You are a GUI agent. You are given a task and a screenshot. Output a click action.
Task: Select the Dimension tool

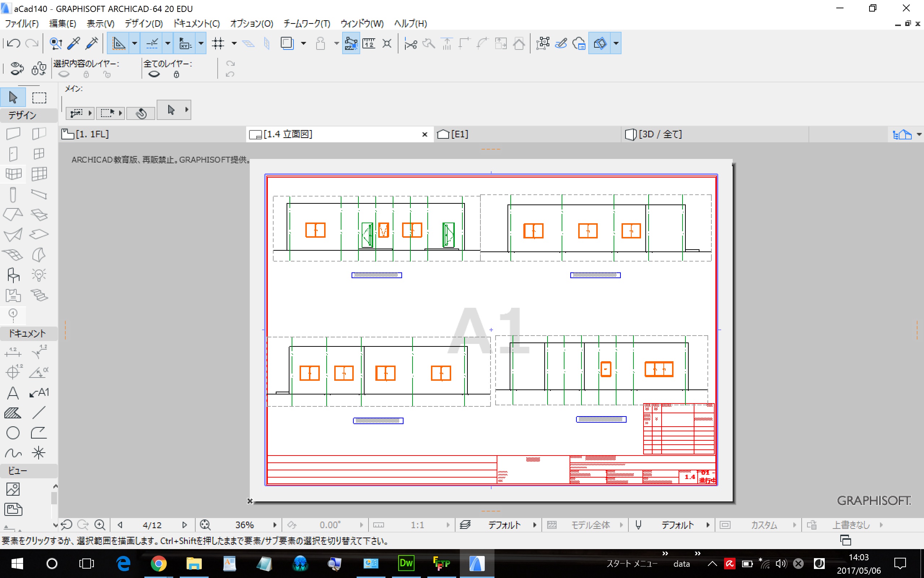[13, 352]
